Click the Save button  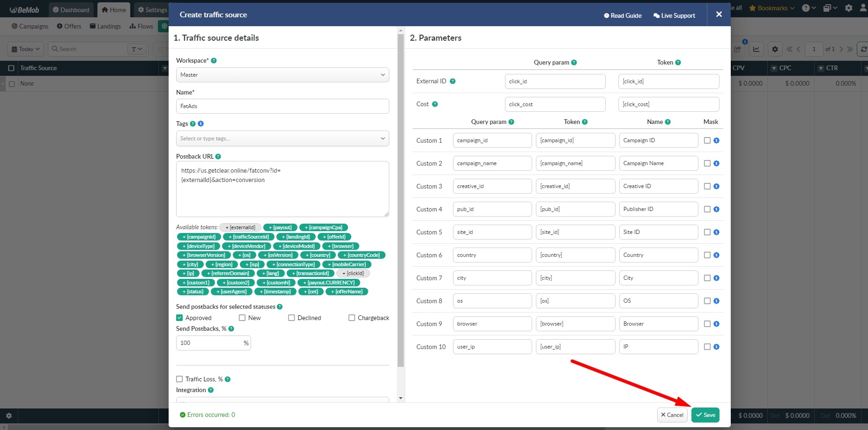(705, 415)
